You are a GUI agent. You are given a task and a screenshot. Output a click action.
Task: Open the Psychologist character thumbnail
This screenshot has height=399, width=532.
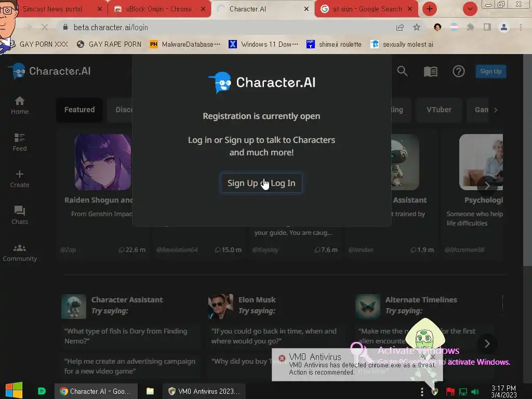point(481,162)
